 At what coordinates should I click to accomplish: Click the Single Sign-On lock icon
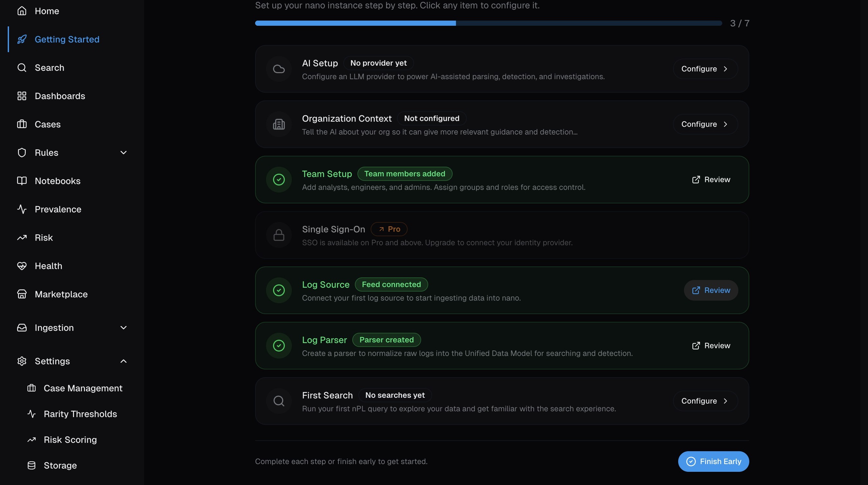click(x=279, y=235)
